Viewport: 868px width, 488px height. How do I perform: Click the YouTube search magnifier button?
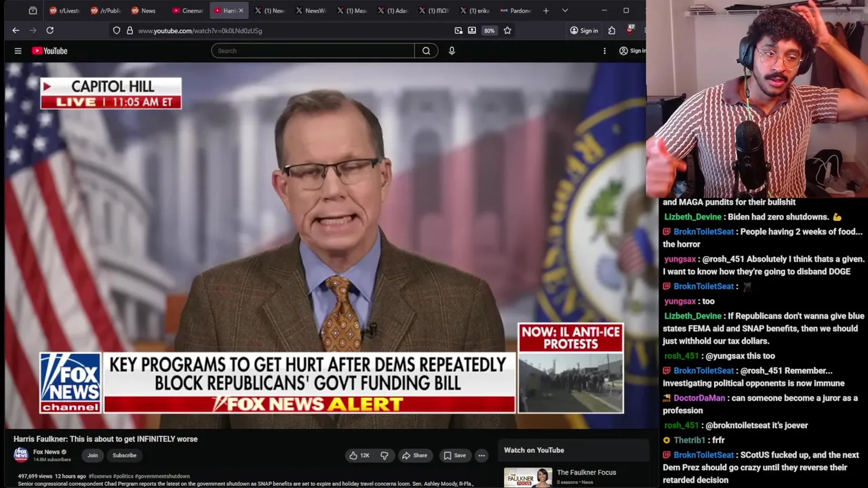click(427, 51)
